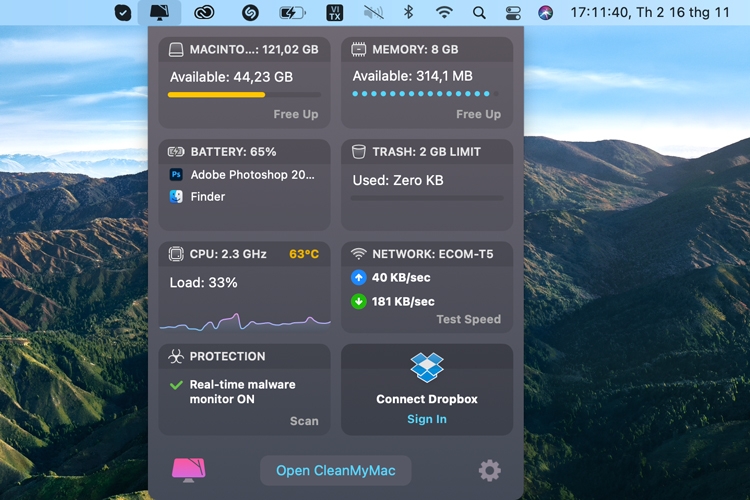Click the green download speed arrow icon
750x500 pixels.
click(359, 301)
